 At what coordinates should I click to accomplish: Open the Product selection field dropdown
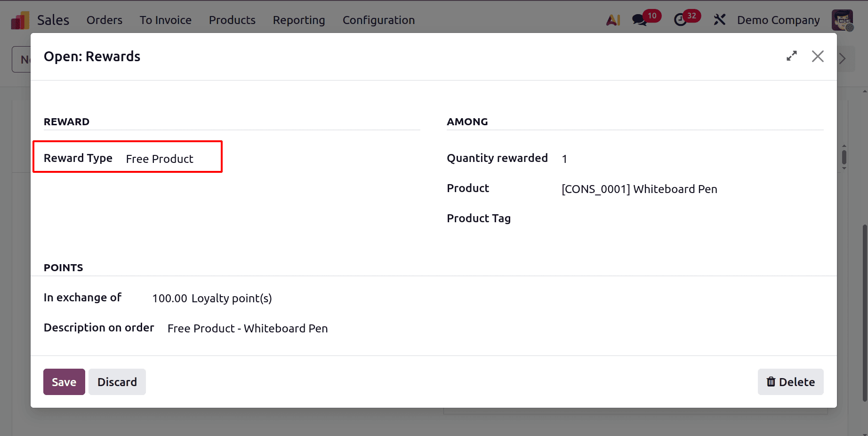(x=639, y=189)
